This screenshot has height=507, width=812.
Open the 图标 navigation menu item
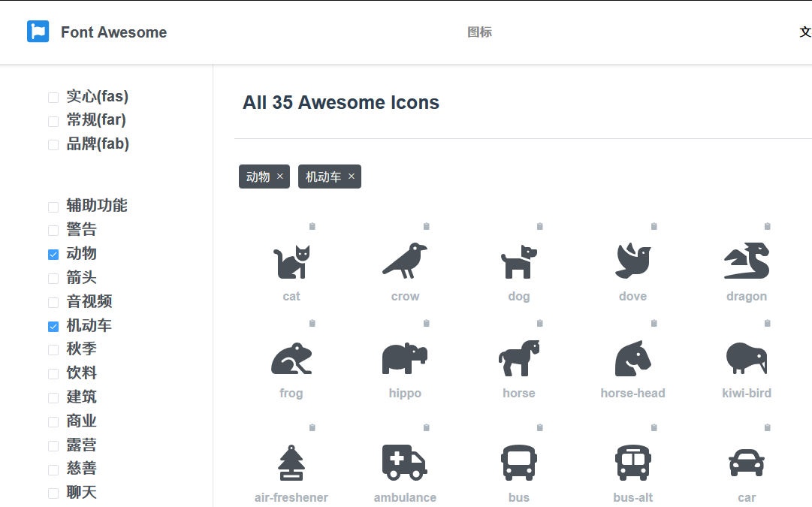479,32
